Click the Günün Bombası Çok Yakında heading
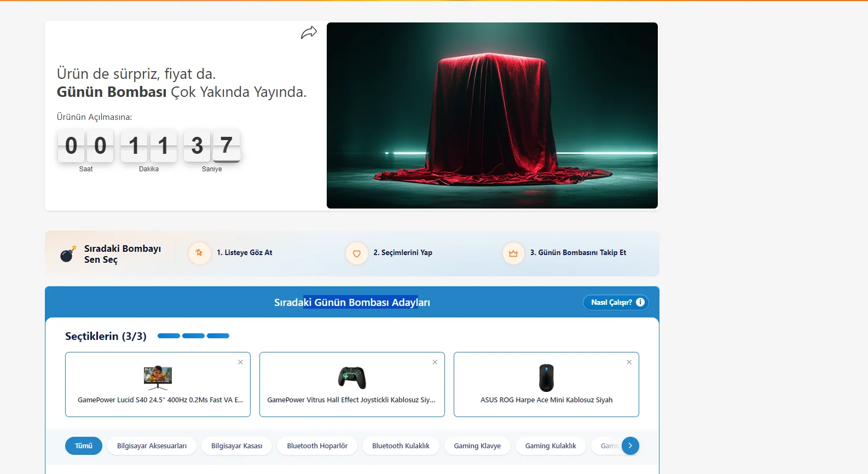 [x=181, y=92]
